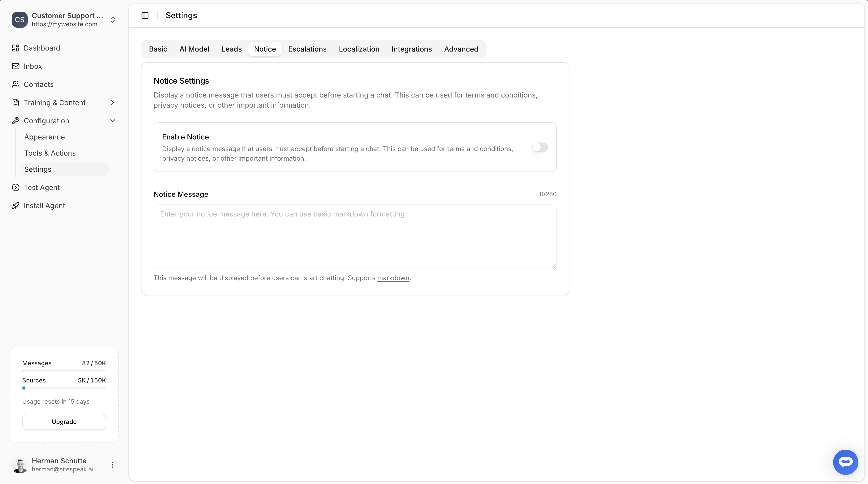Screen dimensions: 868x484
Task: Collapse the Configuration section
Action: pyautogui.click(x=113, y=121)
